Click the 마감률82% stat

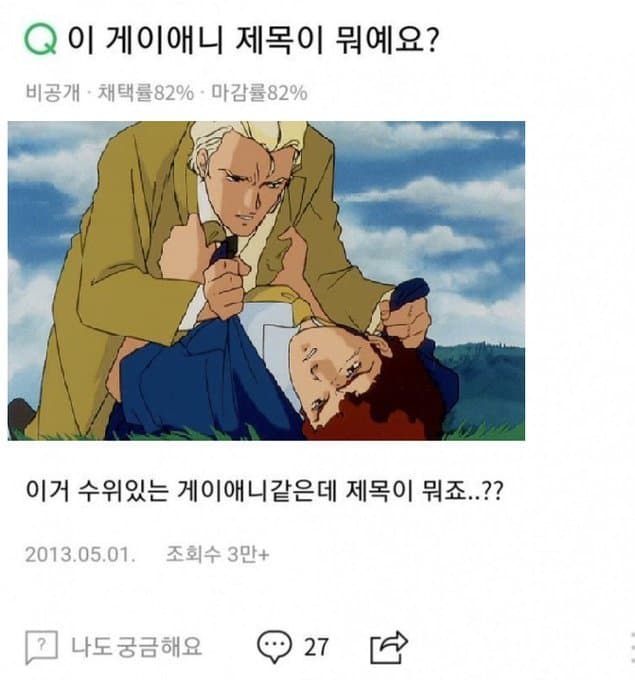(x=259, y=92)
